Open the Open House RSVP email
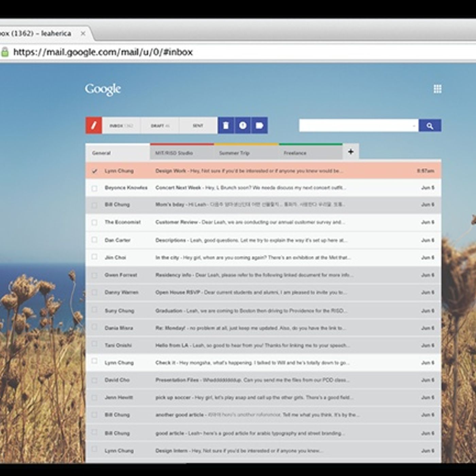The image size is (476, 476). coord(263,292)
